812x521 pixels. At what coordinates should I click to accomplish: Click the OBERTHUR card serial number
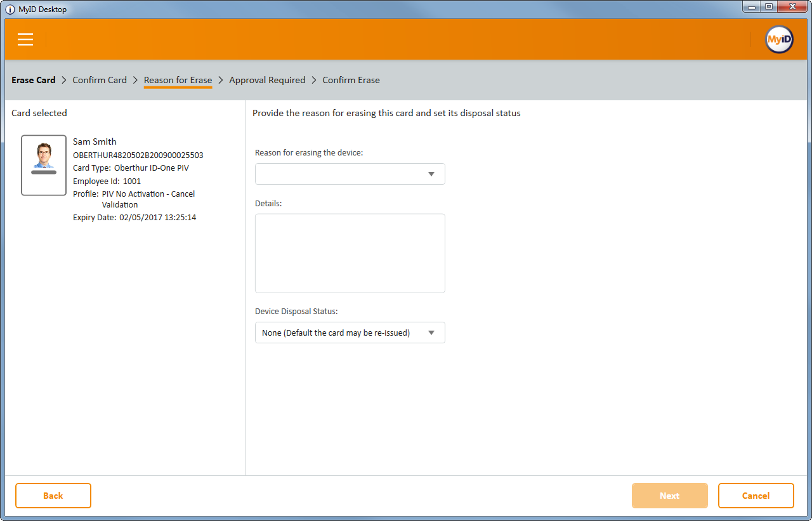pyautogui.click(x=138, y=155)
